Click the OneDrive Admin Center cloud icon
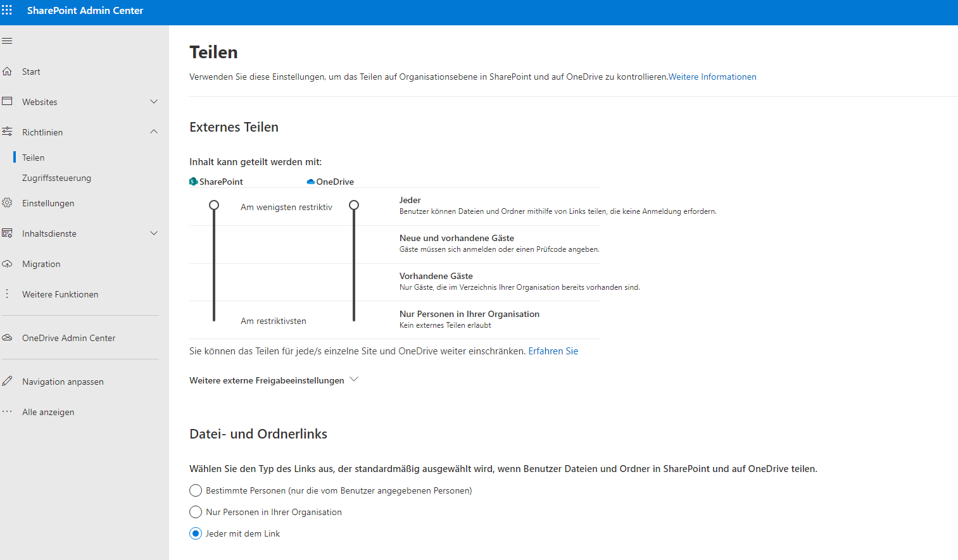Screen dimensions: 958x560 pos(7,337)
